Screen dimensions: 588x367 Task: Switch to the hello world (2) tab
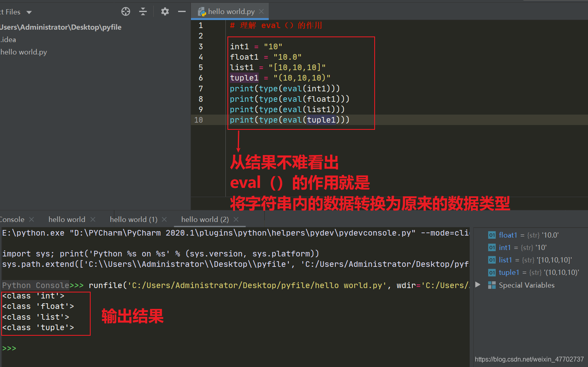(205, 220)
